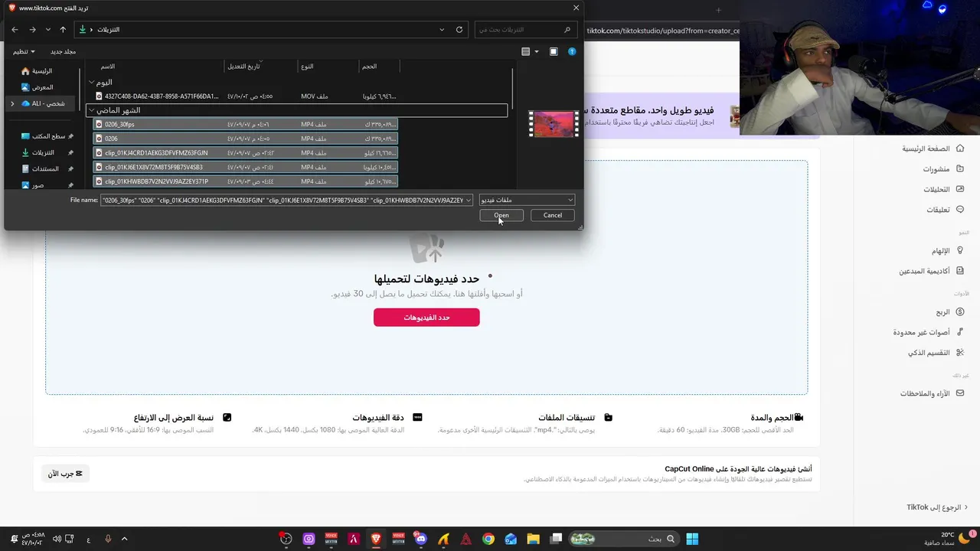Select المعرض in the navigation pane
980x551 pixels.
[x=38, y=87]
